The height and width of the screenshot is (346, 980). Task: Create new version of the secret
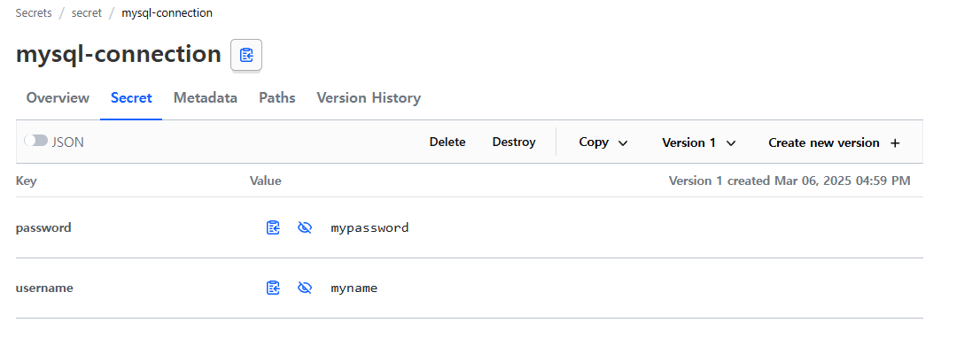(x=835, y=142)
